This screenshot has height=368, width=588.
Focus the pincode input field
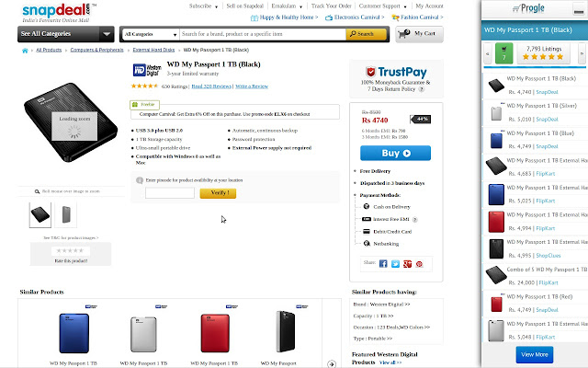(170, 193)
